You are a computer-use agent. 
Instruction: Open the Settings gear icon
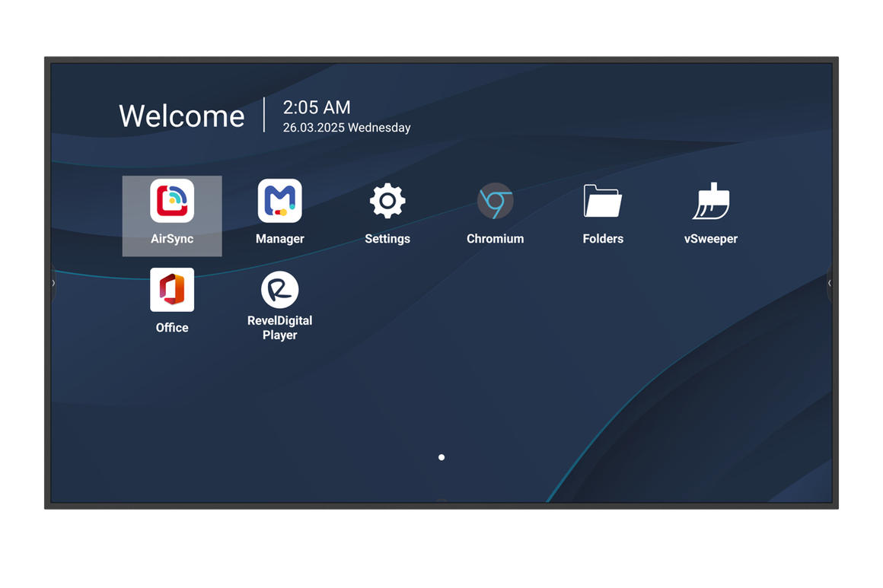click(387, 201)
